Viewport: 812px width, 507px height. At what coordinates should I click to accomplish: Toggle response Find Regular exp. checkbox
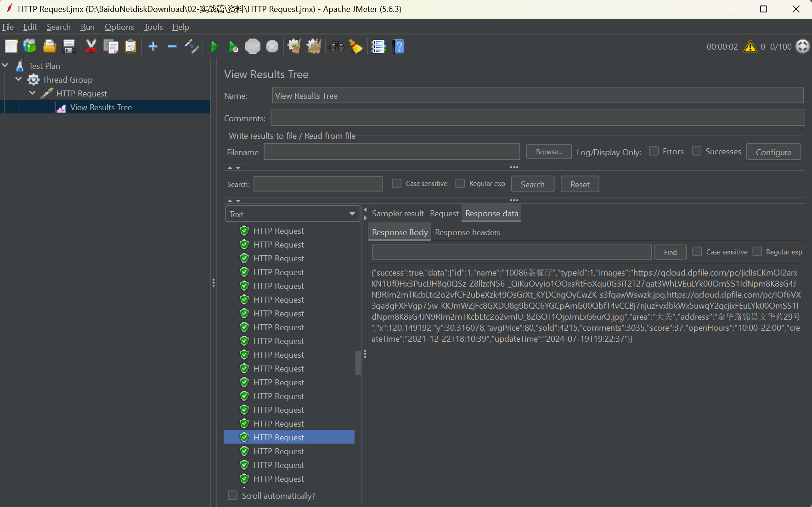[x=757, y=251]
